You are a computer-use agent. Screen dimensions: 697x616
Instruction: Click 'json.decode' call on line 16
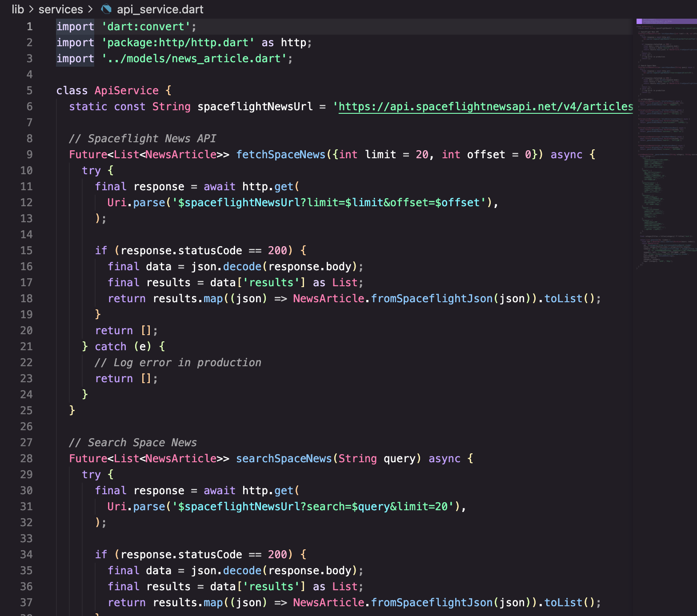click(x=226, y=267)
